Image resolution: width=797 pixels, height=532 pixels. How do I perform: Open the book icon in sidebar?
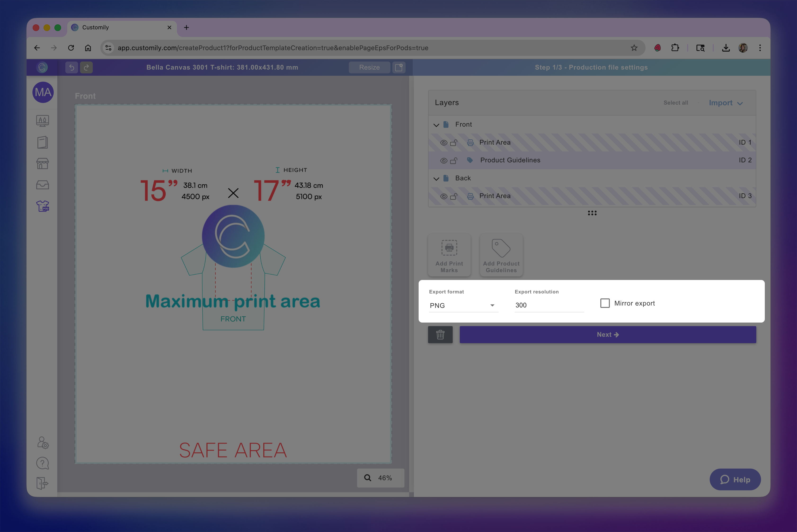coord(42,142)
